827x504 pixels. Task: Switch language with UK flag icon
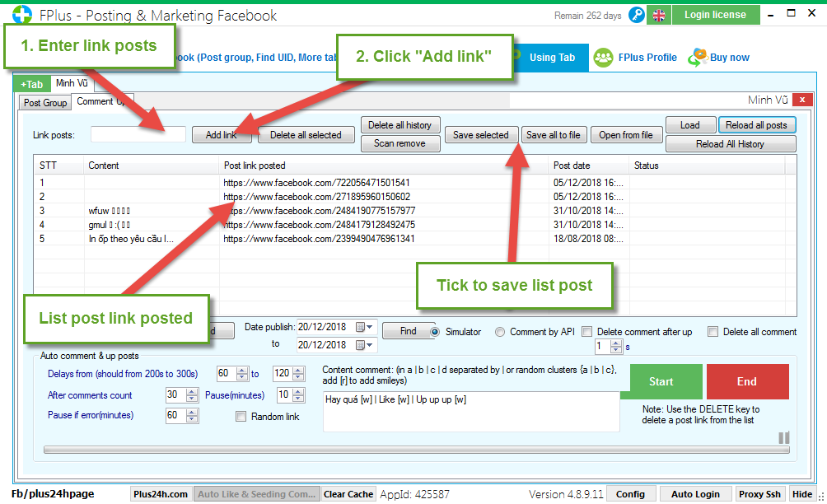click(659, 16)
